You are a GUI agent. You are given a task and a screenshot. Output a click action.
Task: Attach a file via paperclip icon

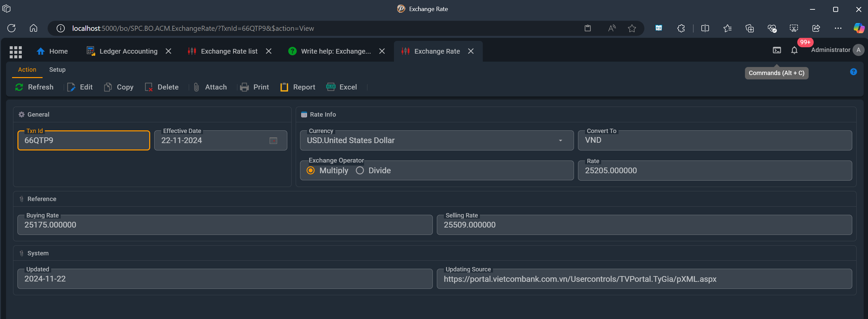pyautogui.click(x=210, y=87)
